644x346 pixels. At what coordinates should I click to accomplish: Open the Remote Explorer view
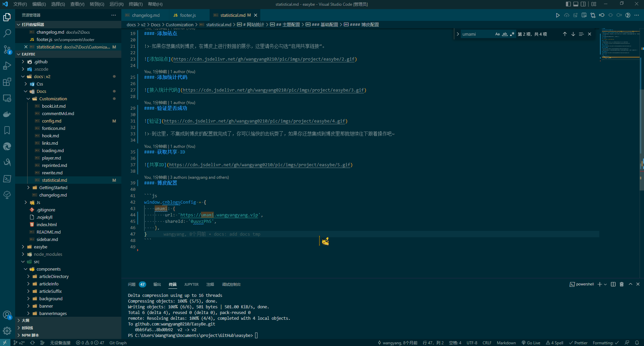point(7,98)
